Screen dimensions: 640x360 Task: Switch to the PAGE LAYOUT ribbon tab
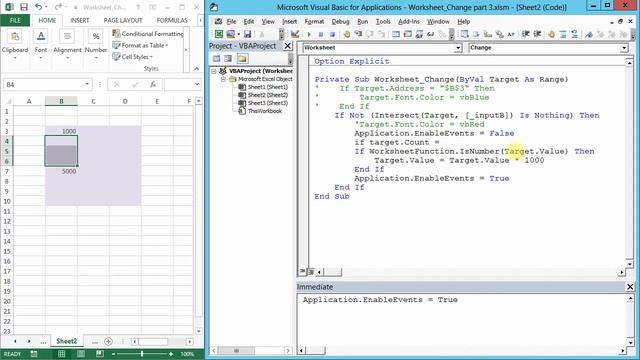click(123, 20)
